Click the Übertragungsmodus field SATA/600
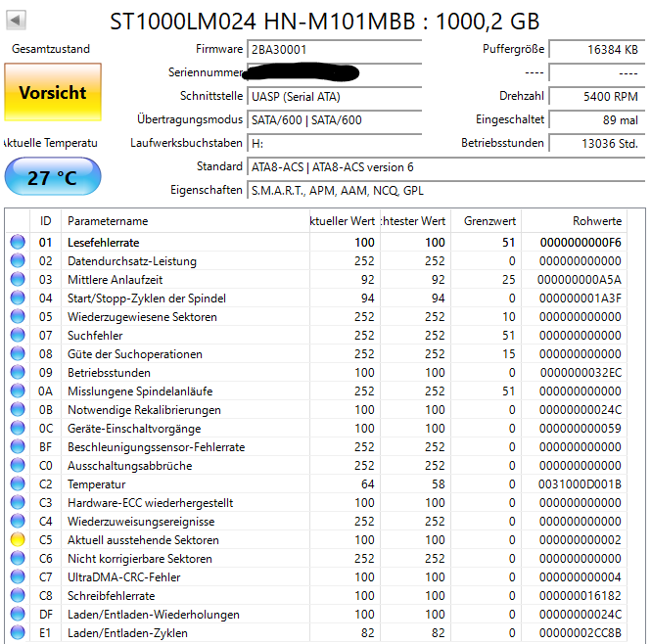This screenshot has width=651, height=644. point(334,120)
